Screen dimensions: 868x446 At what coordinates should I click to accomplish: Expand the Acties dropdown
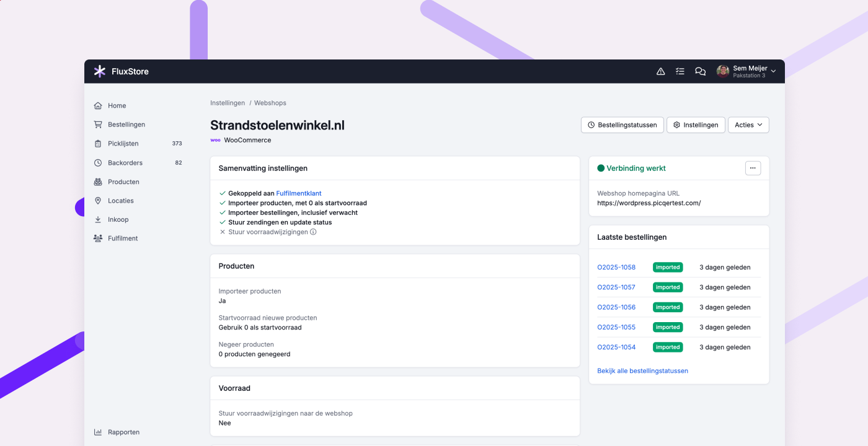748,125
